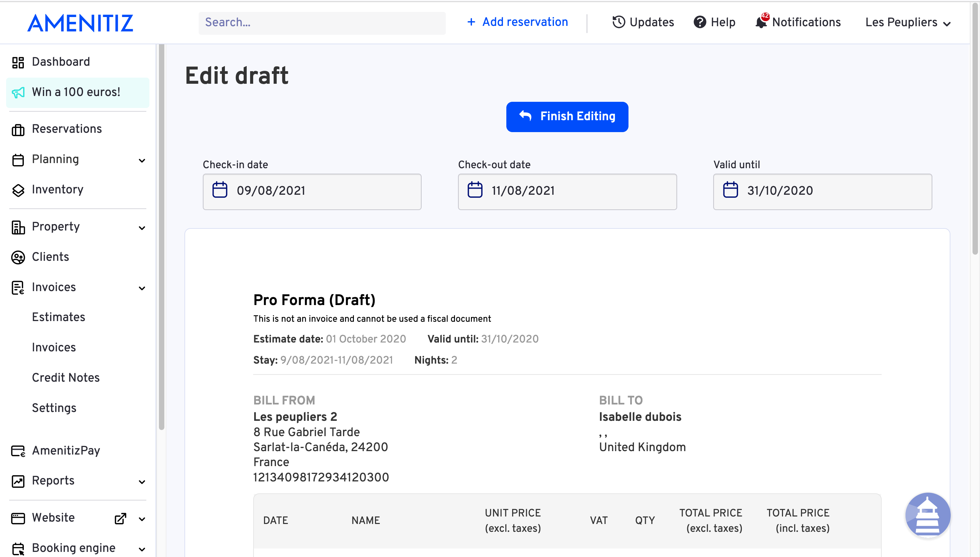Expand the Booking engine submenu chevron
980x557 pixels.
pyautogui.click(x=142, y=550)
